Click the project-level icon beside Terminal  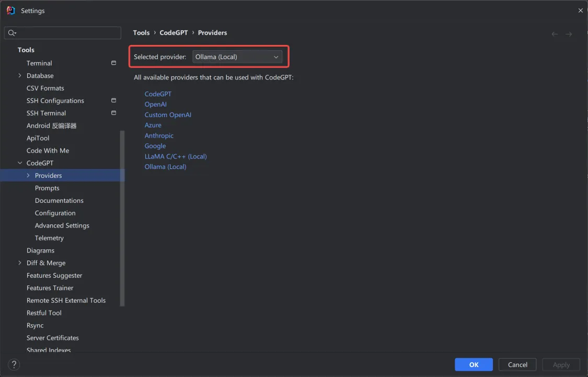[113, 63]
